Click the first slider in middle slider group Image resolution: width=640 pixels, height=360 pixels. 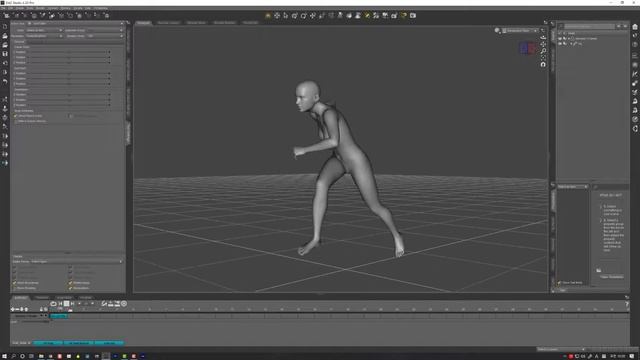pyautogui.click(x=69, y=73)
